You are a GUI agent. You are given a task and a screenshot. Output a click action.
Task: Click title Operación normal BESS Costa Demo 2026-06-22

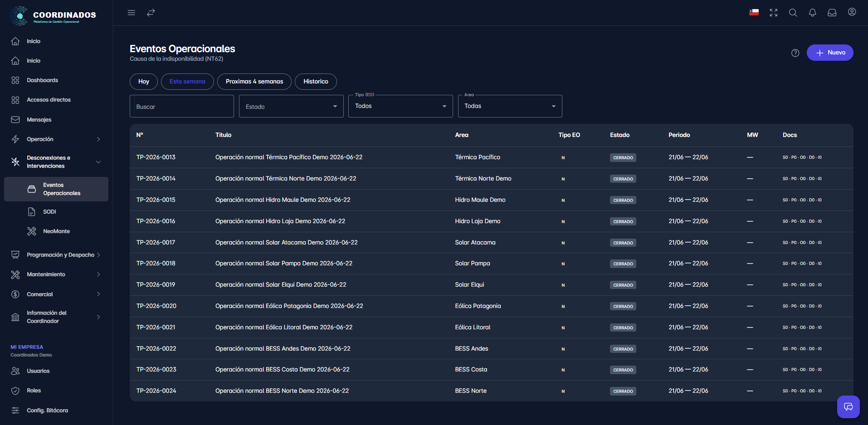click(x=283, y=370)
